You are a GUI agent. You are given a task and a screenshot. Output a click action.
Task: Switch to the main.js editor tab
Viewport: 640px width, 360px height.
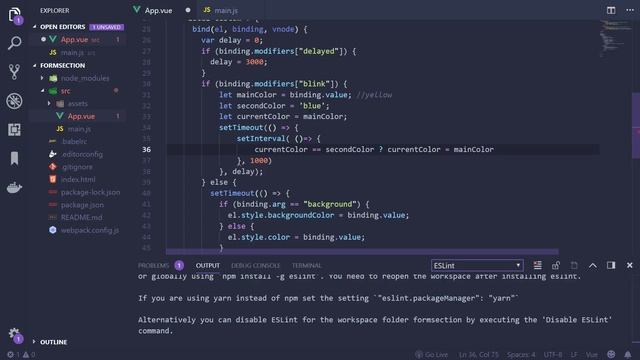[220, 11]
